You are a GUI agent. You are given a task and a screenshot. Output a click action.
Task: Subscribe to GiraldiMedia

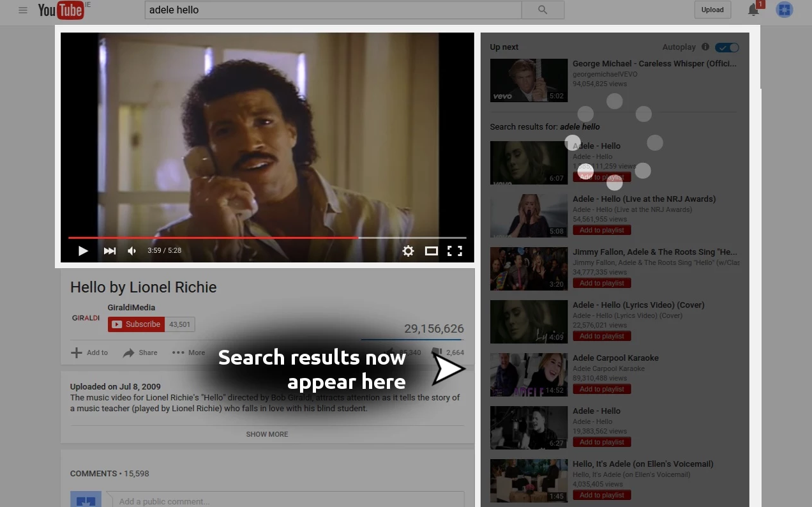click(x=135, y=324)
